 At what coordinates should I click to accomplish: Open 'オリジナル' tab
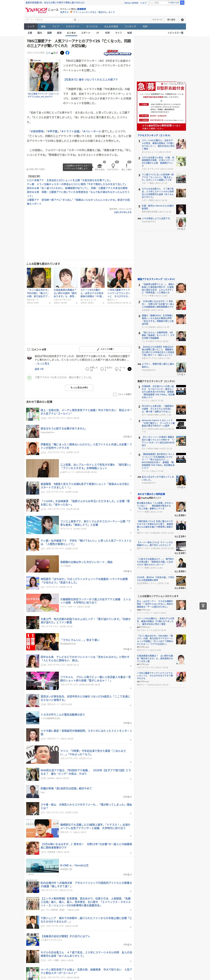click(x=92, y=27)
